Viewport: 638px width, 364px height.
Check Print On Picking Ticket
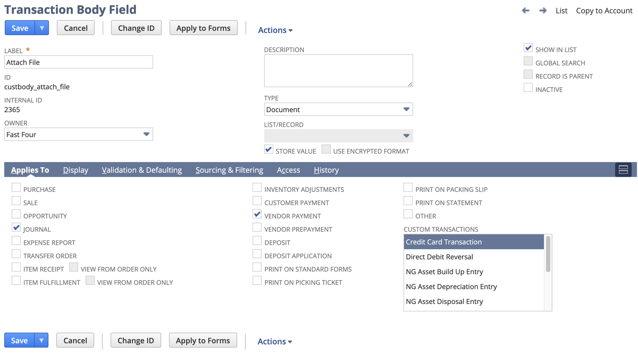(x=257, y=281)
